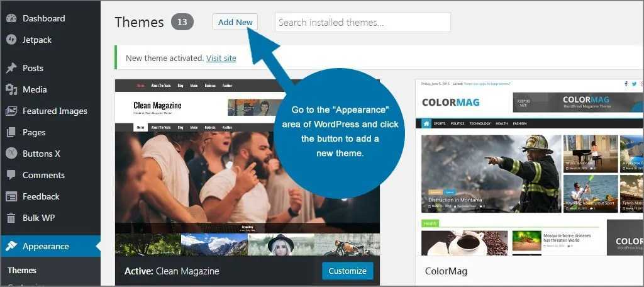Click the Bulk WP trash icon
The height and width of the screenshot is (287, 644).
(11, 218)
